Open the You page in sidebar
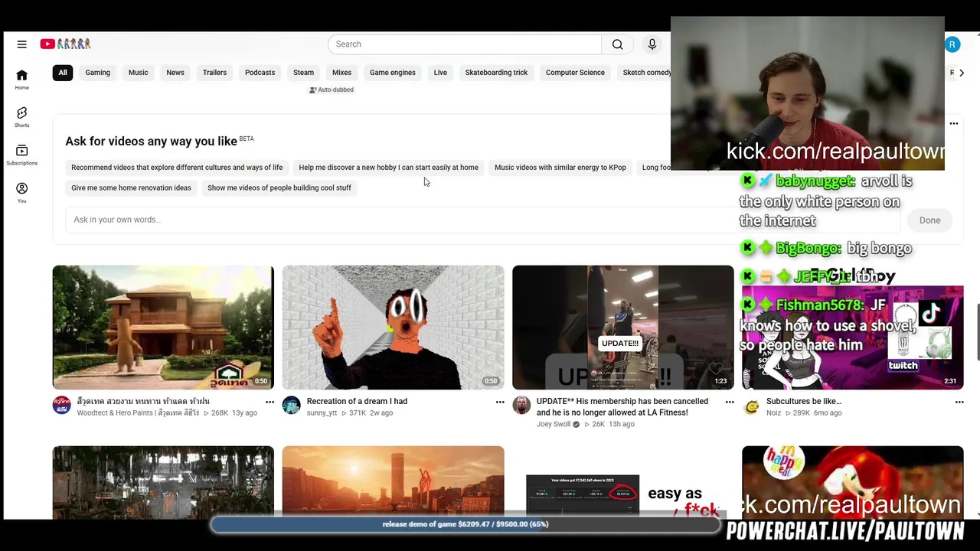 tap(21, 192)
